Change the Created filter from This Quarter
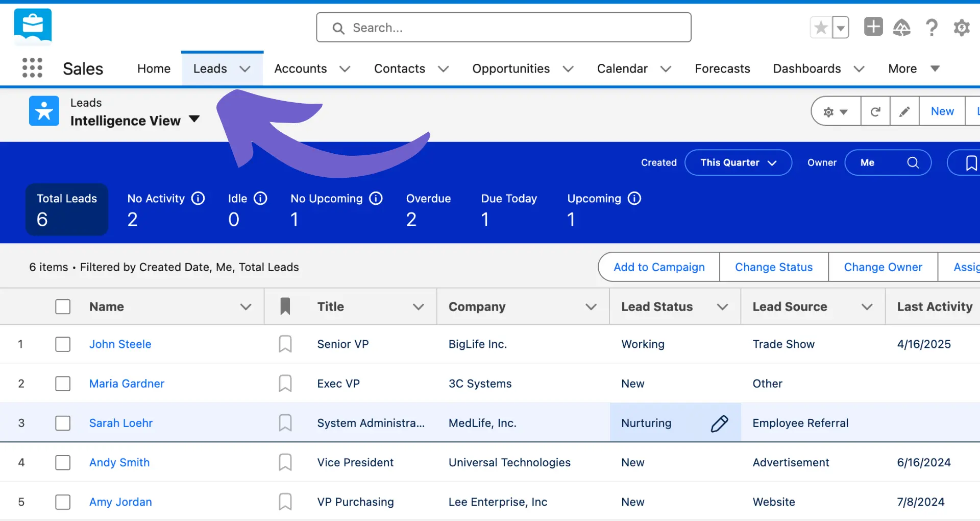 click(x=738, y=162)
